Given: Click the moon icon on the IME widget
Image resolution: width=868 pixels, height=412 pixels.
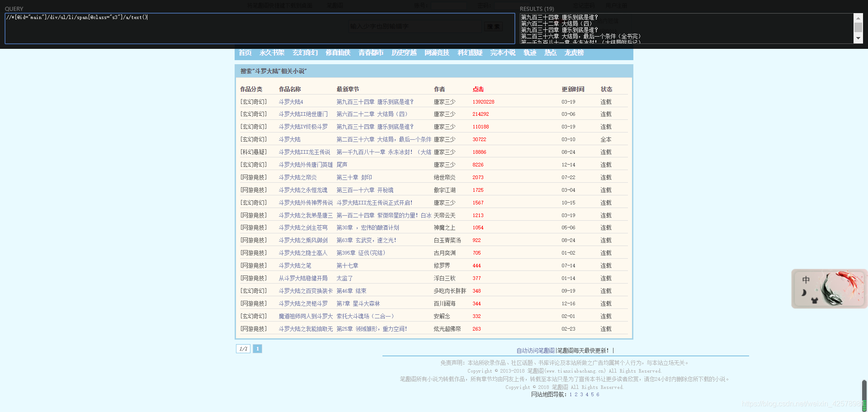Looking at the screenshot, I should tap(804, 293).
